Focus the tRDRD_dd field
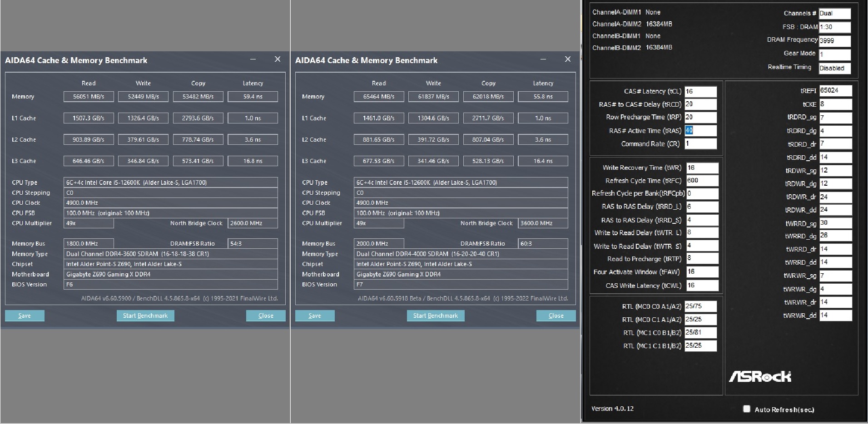This screenshot has width=868, height=424. 836,158
